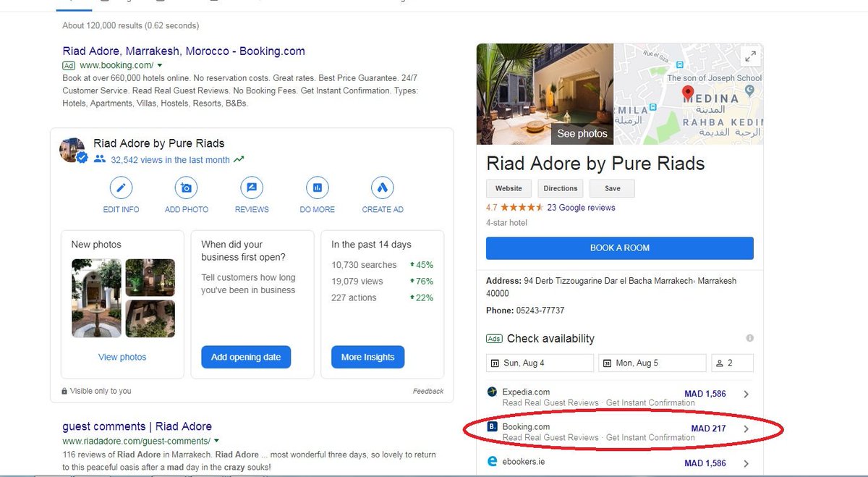Open the Reviews icon in business panel
868x477 pixels.
point(252,188)
